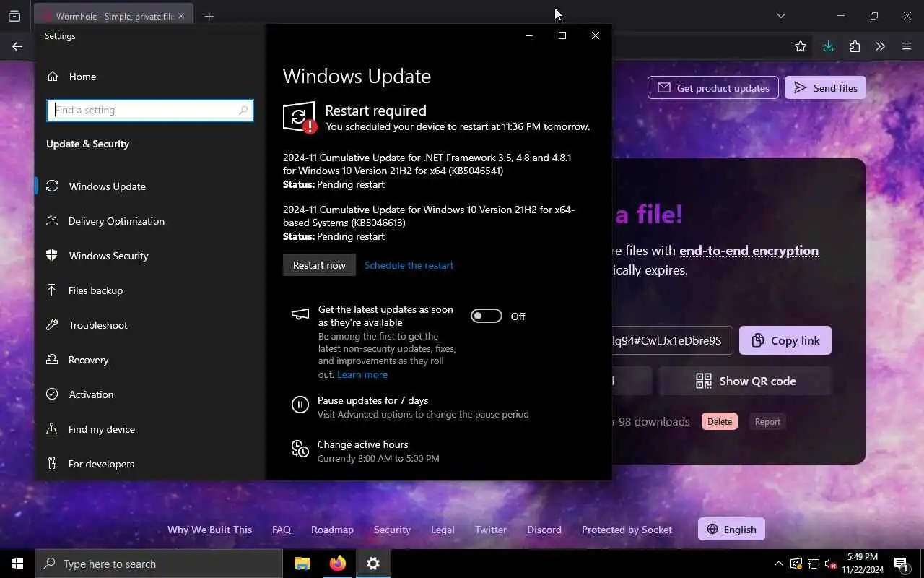The image size is (924, 578).
Task: Click the megaphone latest updates icon
Action: point(300,314)
